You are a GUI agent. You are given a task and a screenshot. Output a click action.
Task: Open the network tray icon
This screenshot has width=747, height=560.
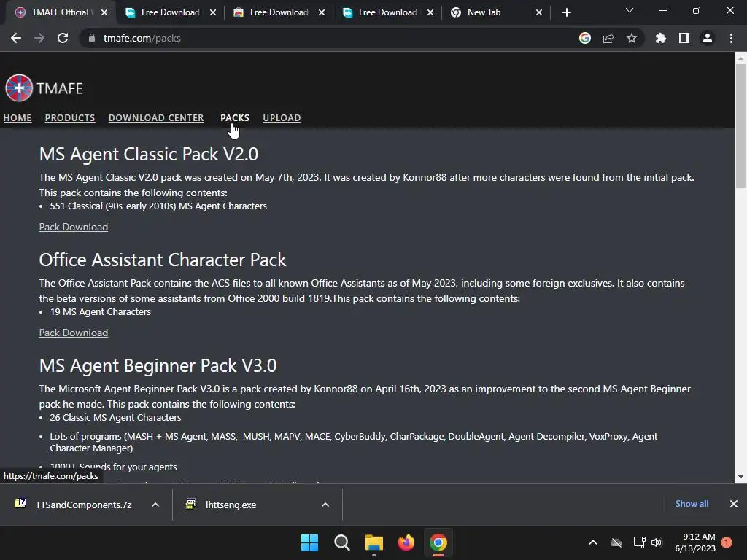tap(639, 542)
